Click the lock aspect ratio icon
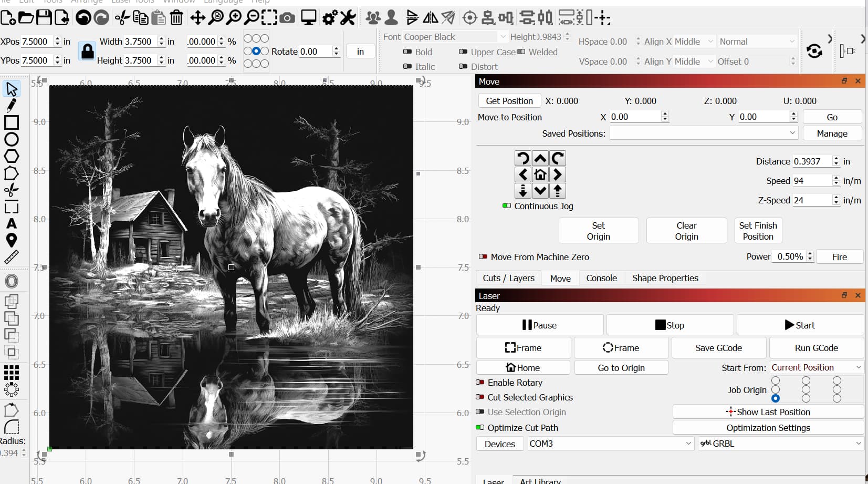This screenshot has width=868, height=484. point(87,52)
